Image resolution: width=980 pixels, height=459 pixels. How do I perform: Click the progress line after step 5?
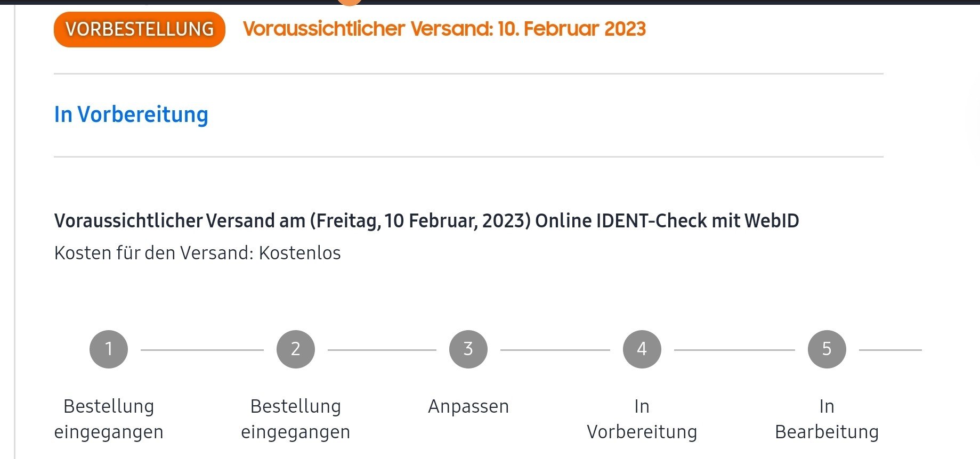click(x=890, y=350)
